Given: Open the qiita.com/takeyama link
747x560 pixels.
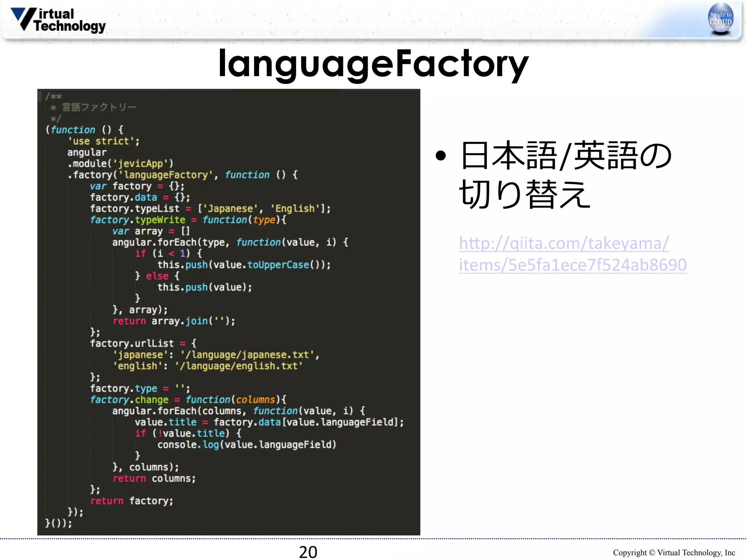Looking at the screenshot, I should coord(573,254).
